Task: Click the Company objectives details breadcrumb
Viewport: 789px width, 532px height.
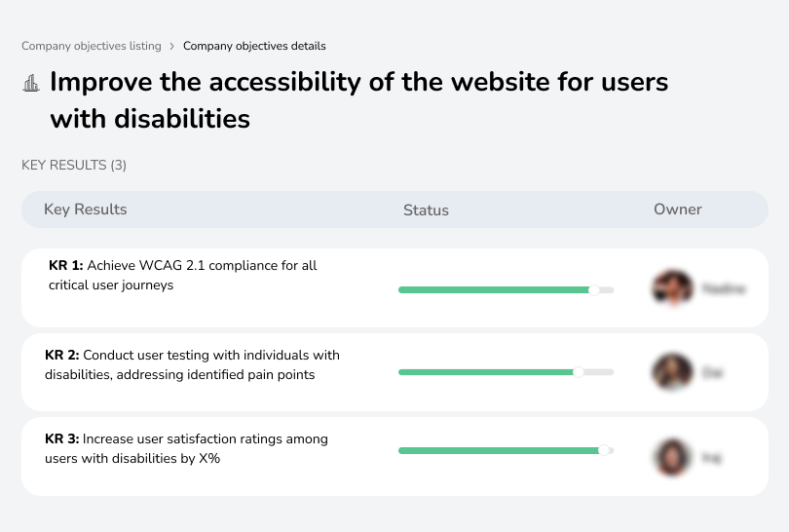Action: [x=254, y=46]
